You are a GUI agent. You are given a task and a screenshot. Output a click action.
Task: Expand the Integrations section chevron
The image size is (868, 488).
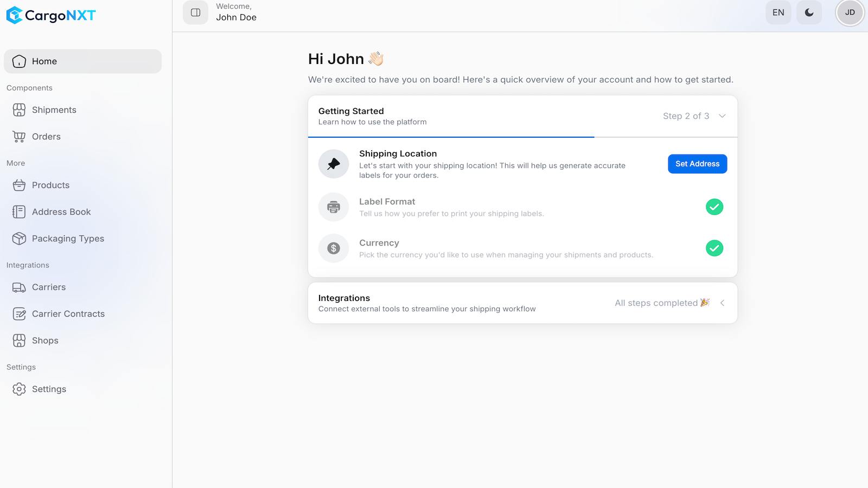pos(722,303)
